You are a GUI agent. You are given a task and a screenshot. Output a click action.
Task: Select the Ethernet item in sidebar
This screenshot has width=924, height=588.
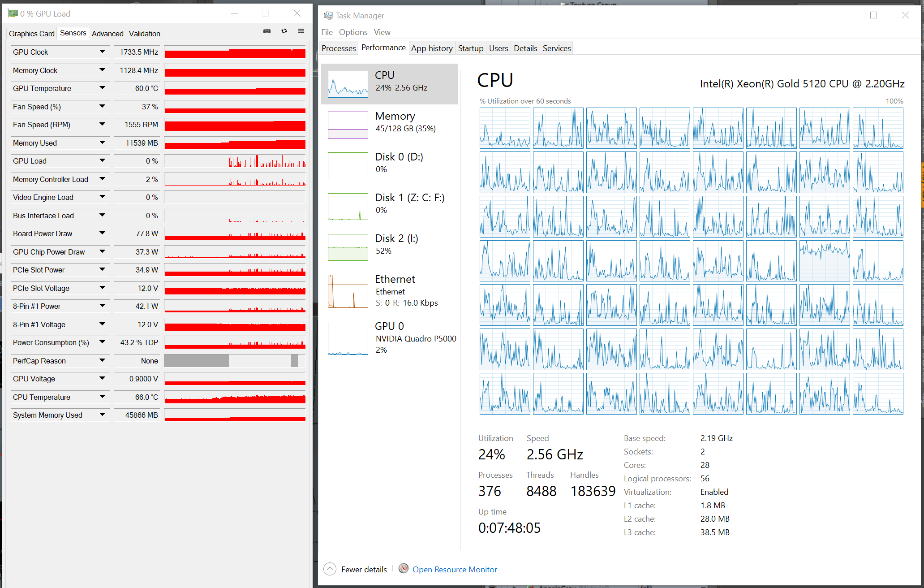point(389,291)
